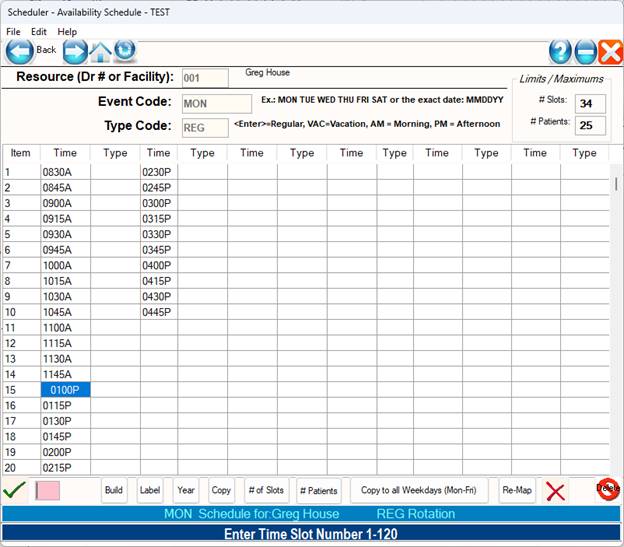The image size is (624, 547).
Task: Select the highlighted 0100P time slot
Action: tap(66, 389)
